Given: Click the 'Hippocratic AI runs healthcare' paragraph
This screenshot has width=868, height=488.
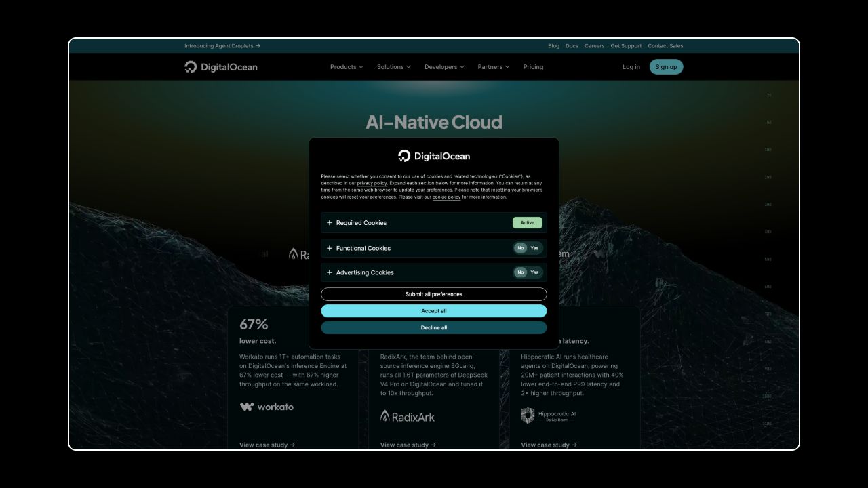Looking at the screenshot, I should (x=572, y=375).
